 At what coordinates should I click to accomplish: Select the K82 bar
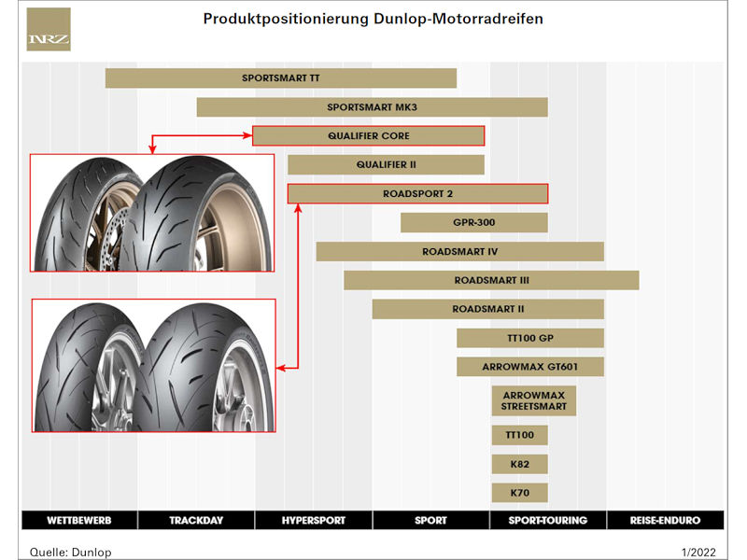[x=520, y=464]
